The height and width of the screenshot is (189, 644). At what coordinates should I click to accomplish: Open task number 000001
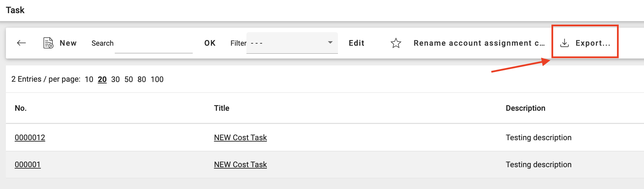point(27,164)
